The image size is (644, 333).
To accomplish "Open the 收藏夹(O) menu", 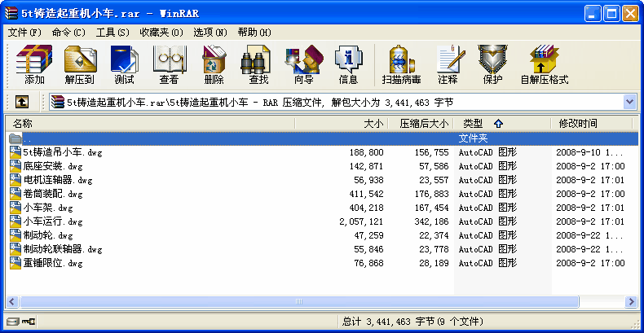I will [x=161, y=33].
